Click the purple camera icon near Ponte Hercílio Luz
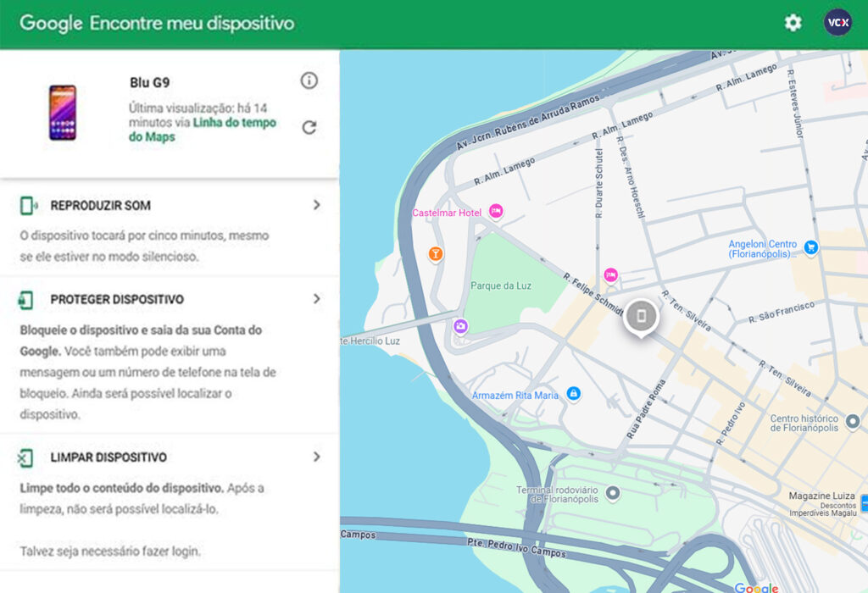The width and height of the screenshot is (868, 593). [459, 325]
